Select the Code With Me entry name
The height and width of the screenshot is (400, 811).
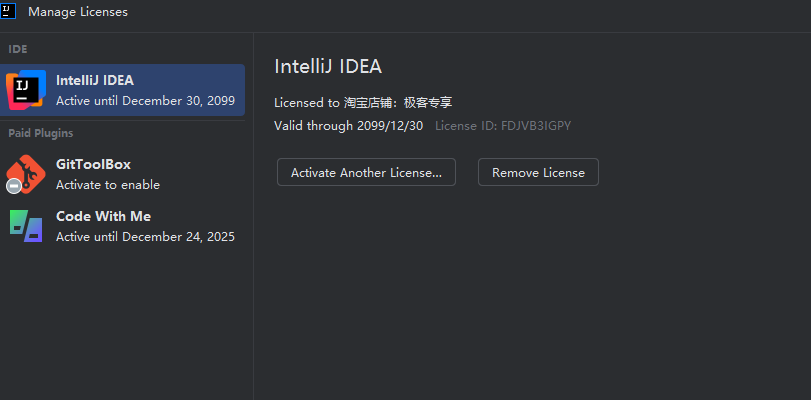click(103, 216)
